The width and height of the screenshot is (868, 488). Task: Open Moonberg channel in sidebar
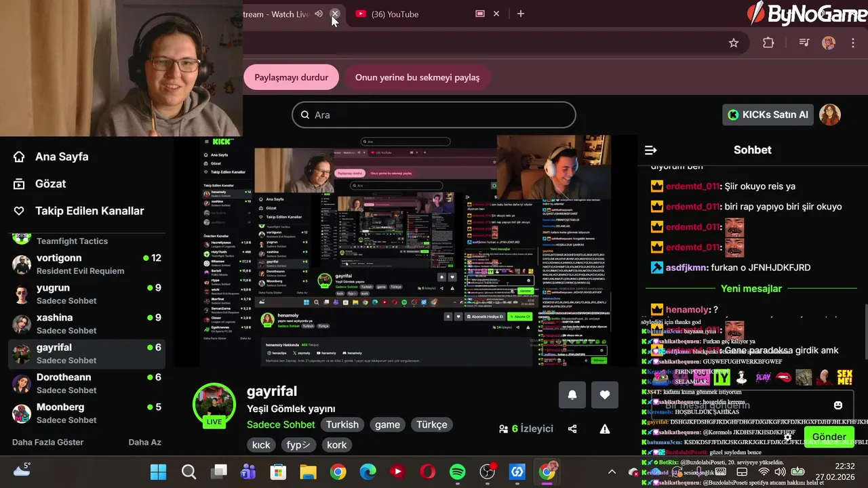pyautogui.click(x=87, y=413)
